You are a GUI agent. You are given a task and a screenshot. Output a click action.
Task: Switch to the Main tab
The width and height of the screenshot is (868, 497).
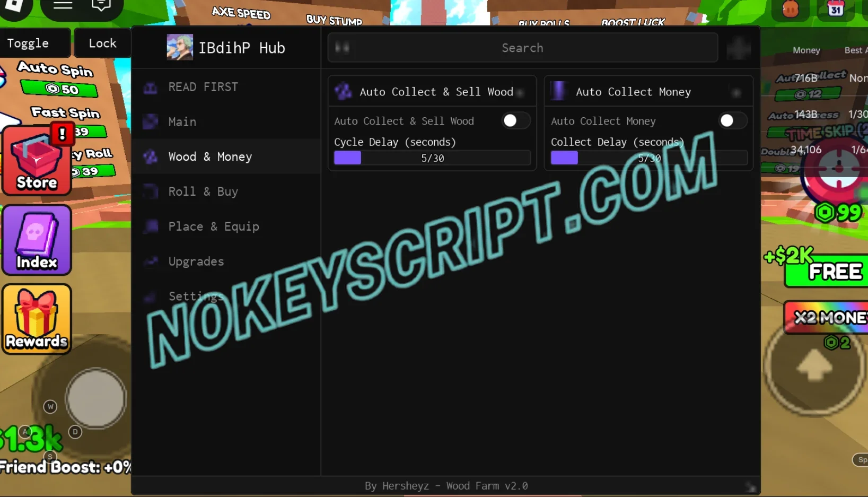(226, 122)
